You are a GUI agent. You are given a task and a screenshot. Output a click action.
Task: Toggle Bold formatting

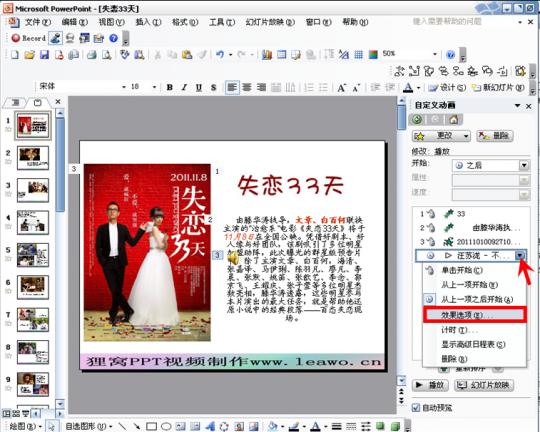(x=169, y=87)
